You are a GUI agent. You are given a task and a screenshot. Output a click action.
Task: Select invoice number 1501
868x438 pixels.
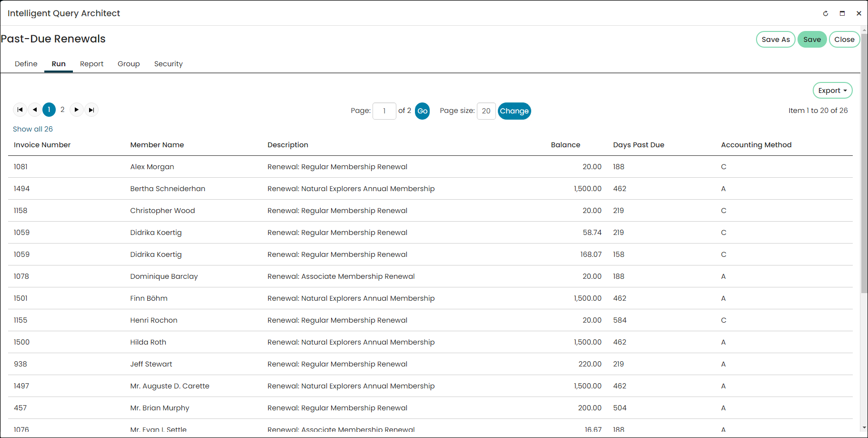pyautogui.click(x=20, y=298)
